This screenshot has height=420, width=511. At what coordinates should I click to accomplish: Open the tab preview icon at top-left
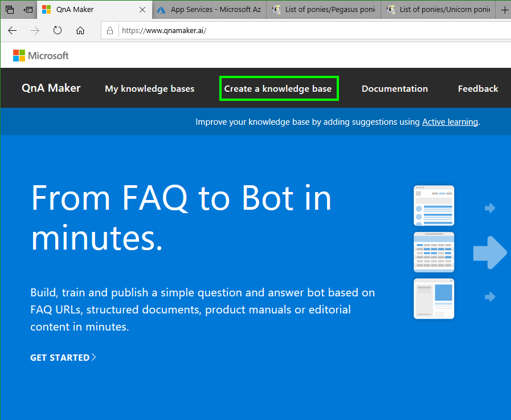10,10
